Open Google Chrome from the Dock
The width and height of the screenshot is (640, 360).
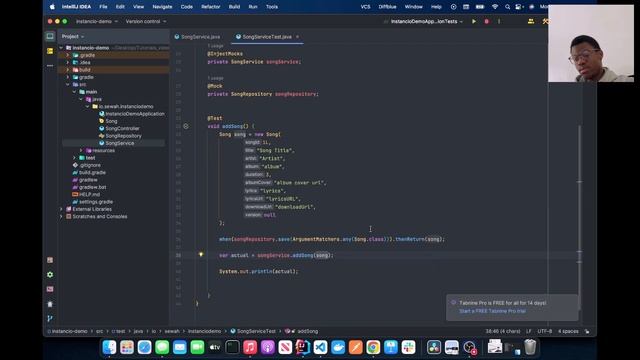point(373,347)
